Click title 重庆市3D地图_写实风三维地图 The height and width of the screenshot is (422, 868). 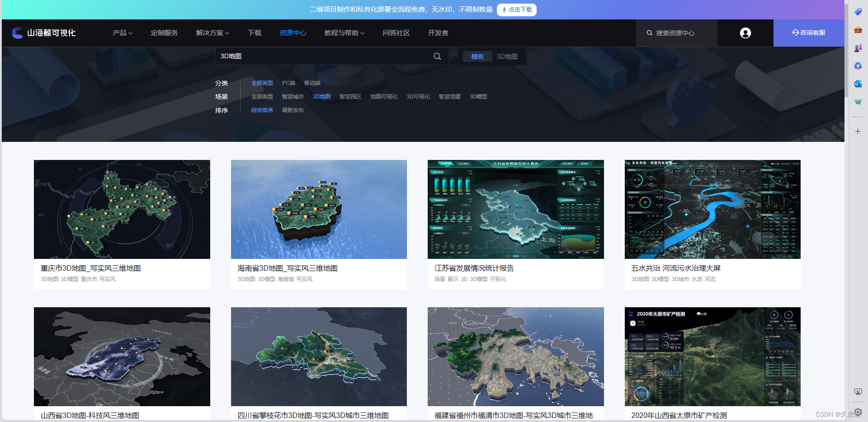click(91, 268)
